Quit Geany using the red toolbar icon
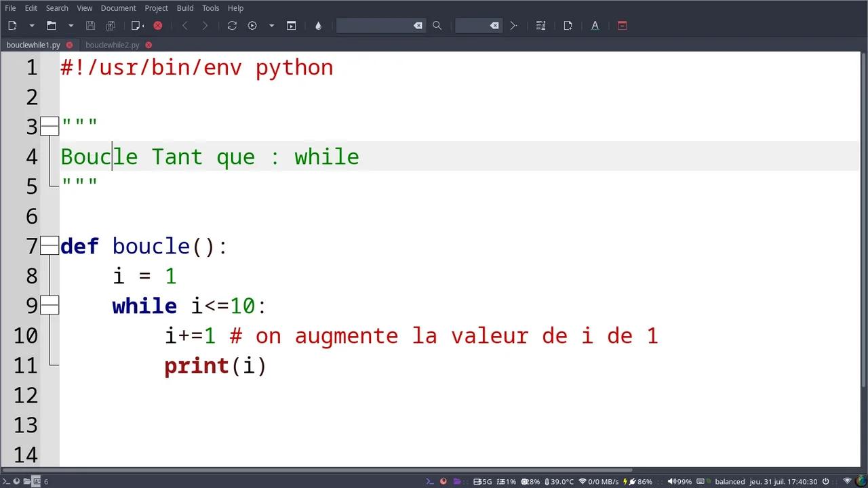Image resolution: width=868 pixels, height=488 pixels. (x=622, y=25)
